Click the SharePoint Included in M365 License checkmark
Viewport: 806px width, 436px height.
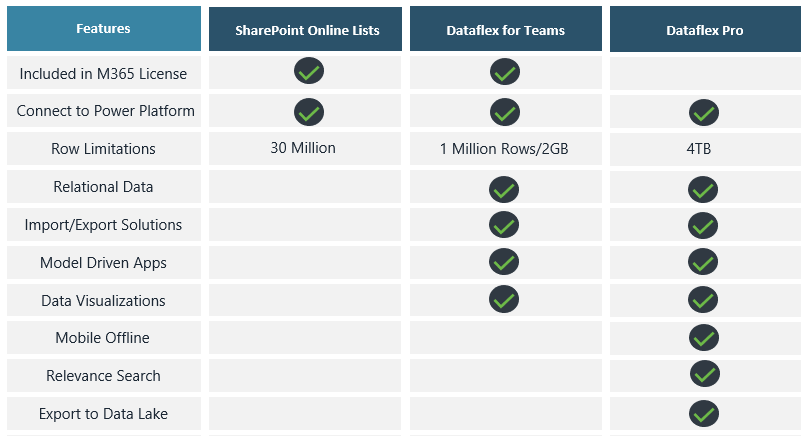pos(308,72)
